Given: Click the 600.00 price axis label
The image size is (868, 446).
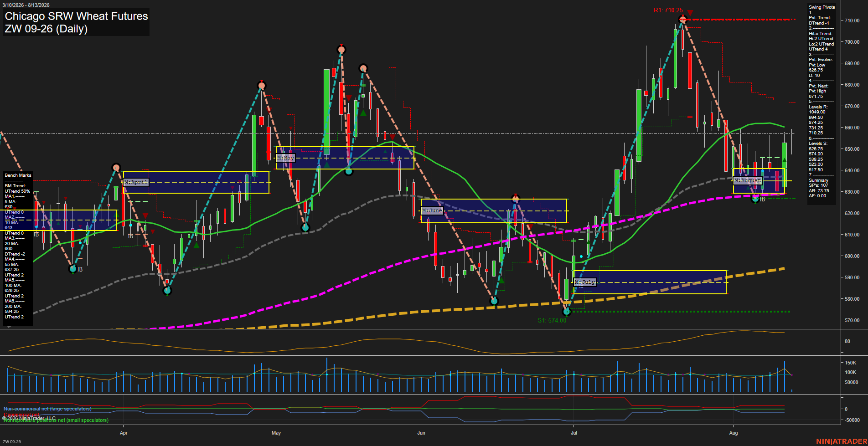Looking at the screenshot, I should [x=852, y=256].
